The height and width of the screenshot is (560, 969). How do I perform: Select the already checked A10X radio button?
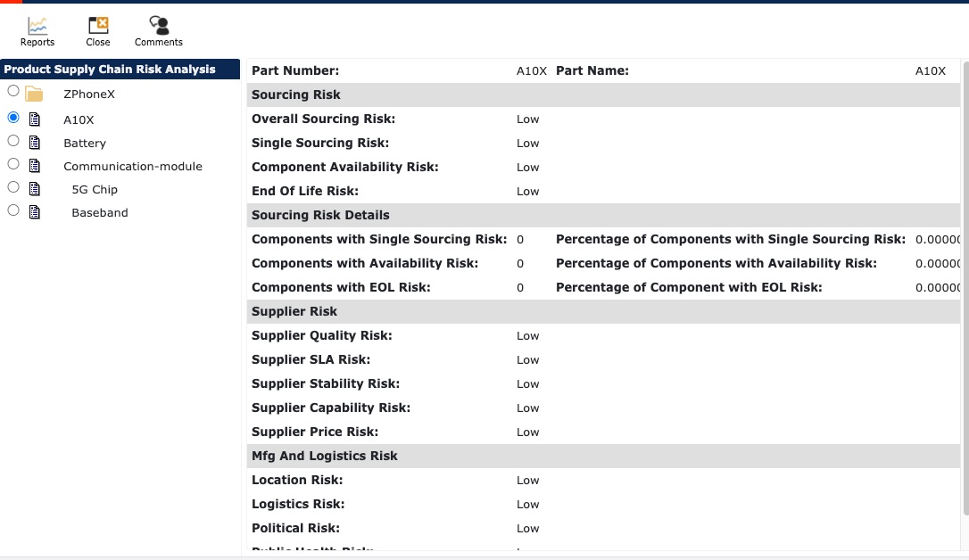point(13,117)
